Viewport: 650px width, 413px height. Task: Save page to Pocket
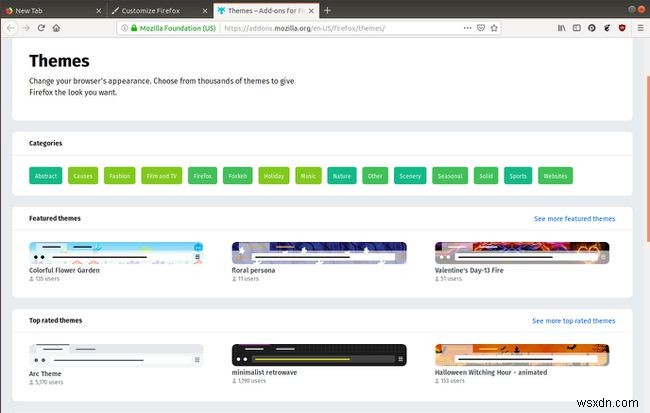tap(481, 28)
